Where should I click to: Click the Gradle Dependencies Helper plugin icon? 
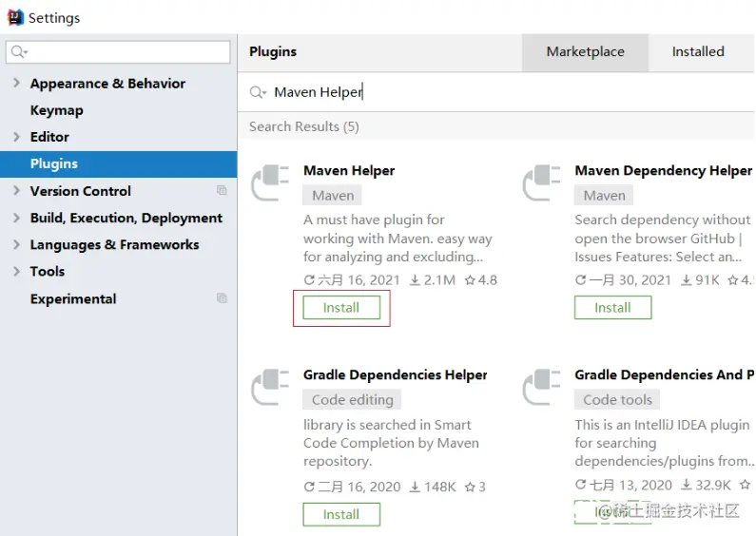click(x=270, y=387)
